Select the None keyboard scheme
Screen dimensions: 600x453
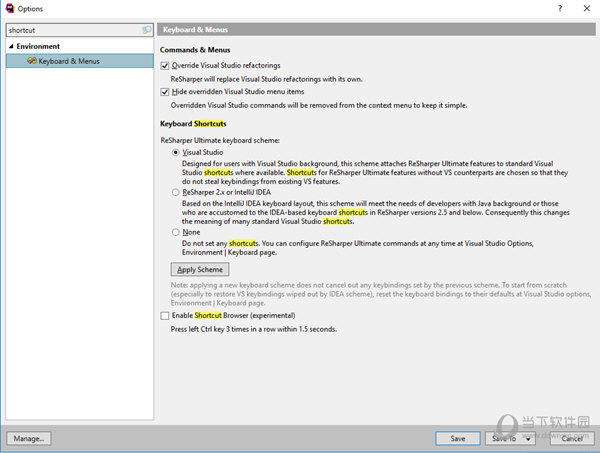click(175, 232)
